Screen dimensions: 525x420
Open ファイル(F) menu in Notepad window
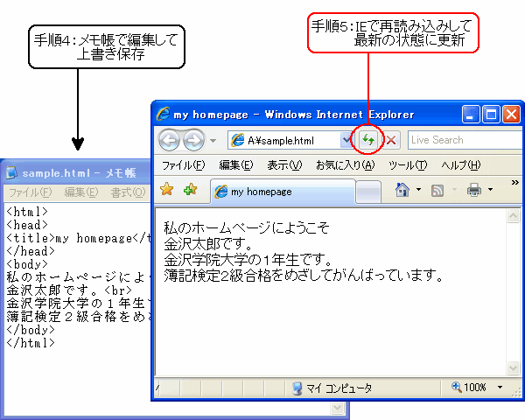click(x=30, y=192)
